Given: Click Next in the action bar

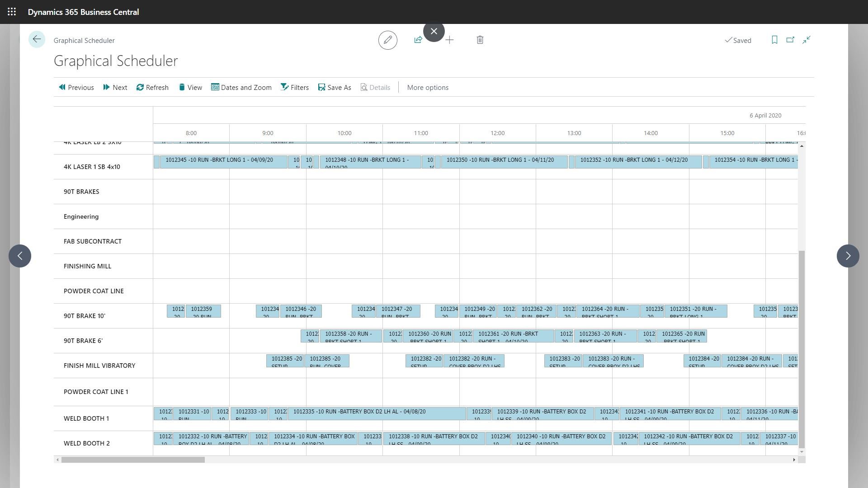Looking at the screenshot, I should 115,88.
